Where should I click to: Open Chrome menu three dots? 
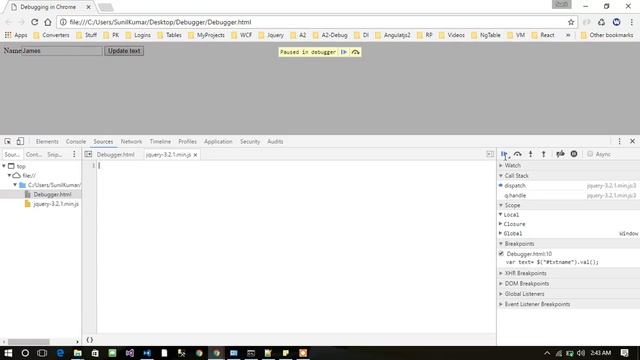pyautogui.click(x=632, y=22)
